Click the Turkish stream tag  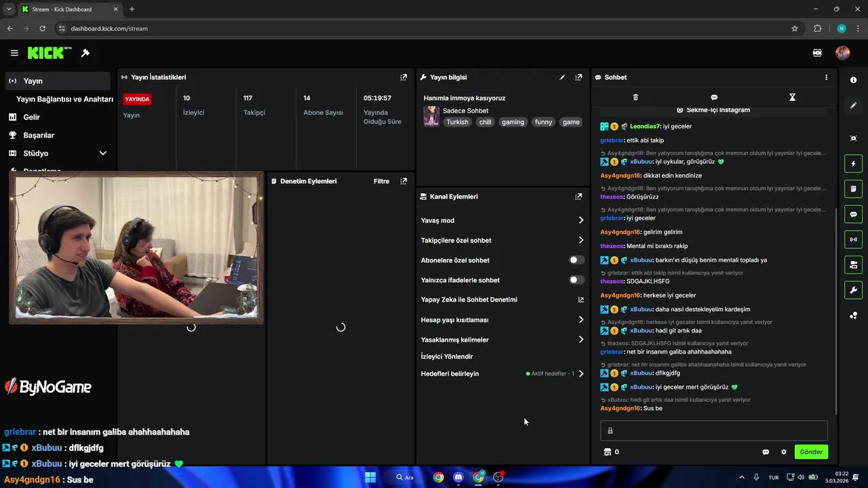pos(457,122)
